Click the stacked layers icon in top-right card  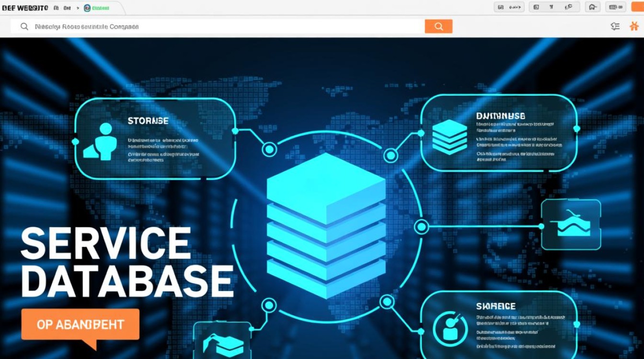coord(449,137)
